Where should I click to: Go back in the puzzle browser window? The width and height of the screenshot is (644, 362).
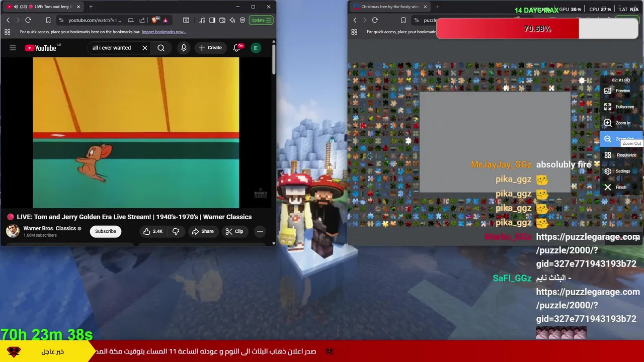(x=355, y=20)
